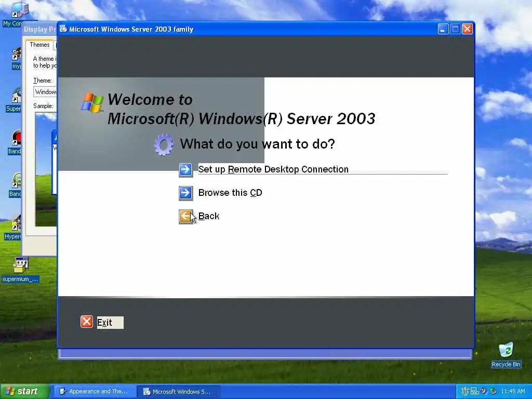
Task: Click the Windows flag logo in welcome banner
Action: (x=92, y=102)
